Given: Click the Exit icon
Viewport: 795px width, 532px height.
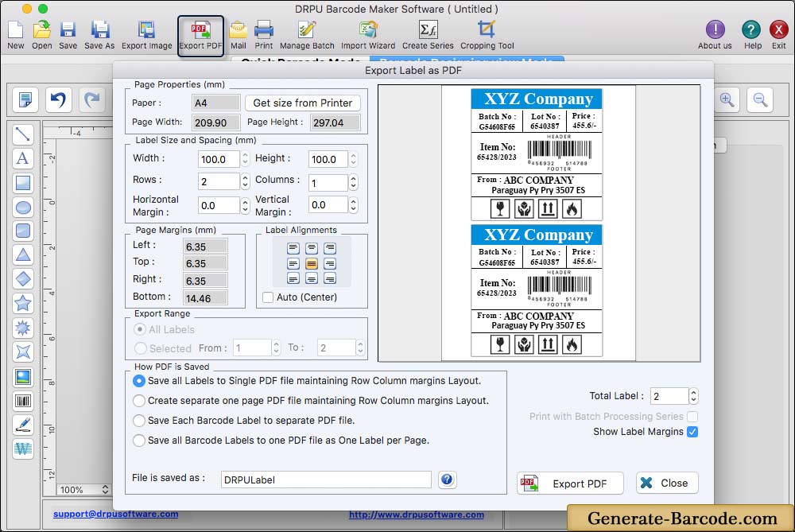Looking at the screenshot, I should click(x=779, y=34).
